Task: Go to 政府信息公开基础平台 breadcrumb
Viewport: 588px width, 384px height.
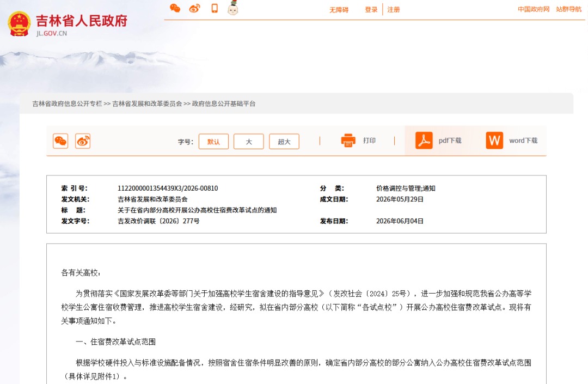Action: click(224, 104)
